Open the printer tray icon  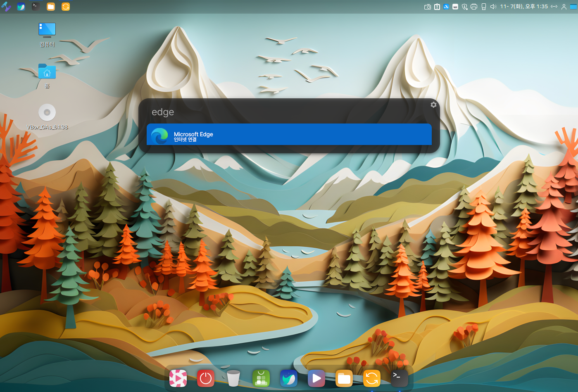(474, 7)
